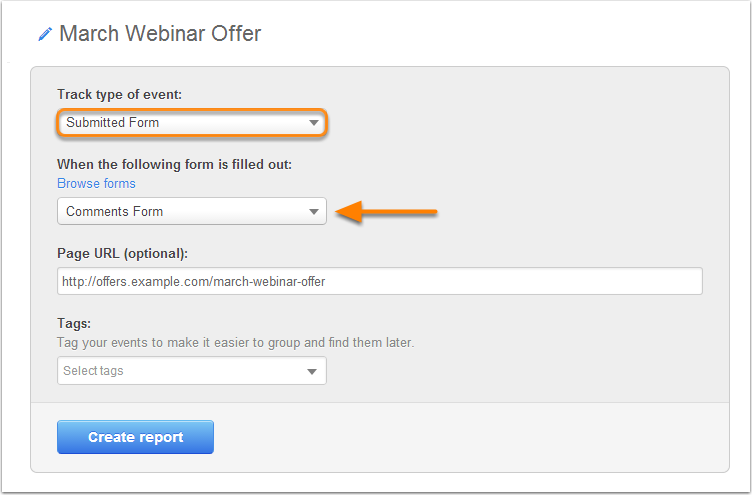Viewport: 752px width, 495px height.
Task: Click the 'Select tags' placeholder text
Action: [x=94, y=371]
